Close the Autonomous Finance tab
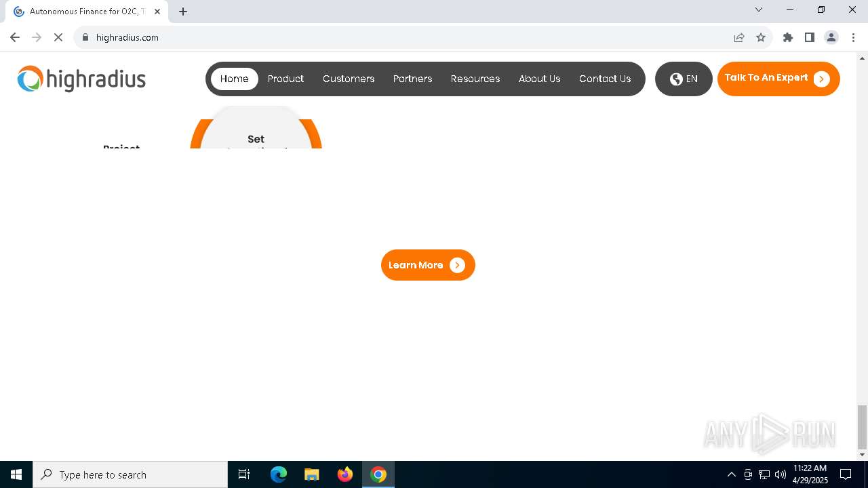This screenshot has width=868, height=488. [157, 12]
